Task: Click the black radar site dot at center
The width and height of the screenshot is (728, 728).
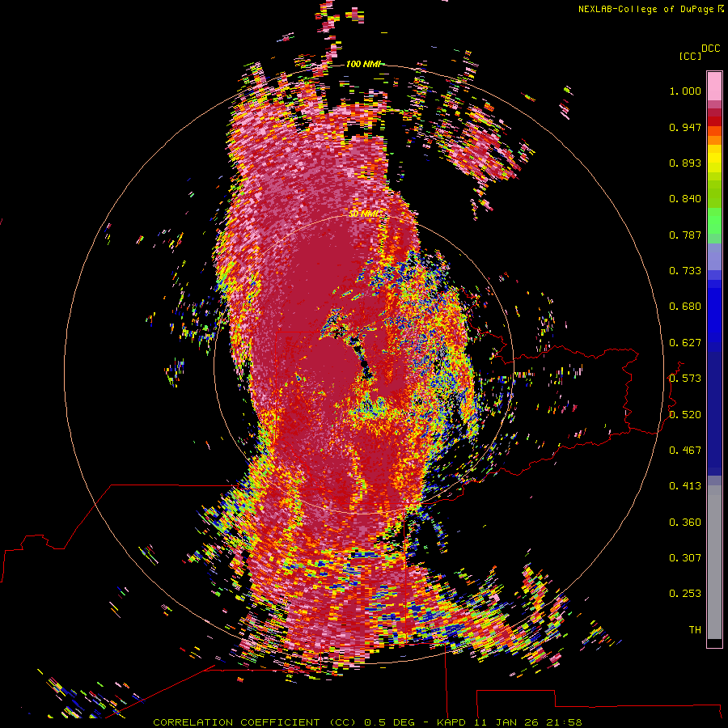Action: [365, 363]
